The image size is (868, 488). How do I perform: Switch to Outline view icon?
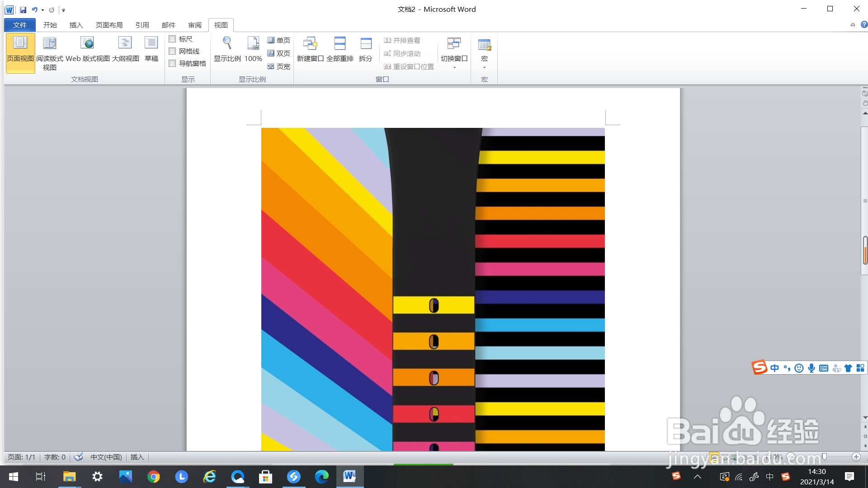tap(125, 43)
